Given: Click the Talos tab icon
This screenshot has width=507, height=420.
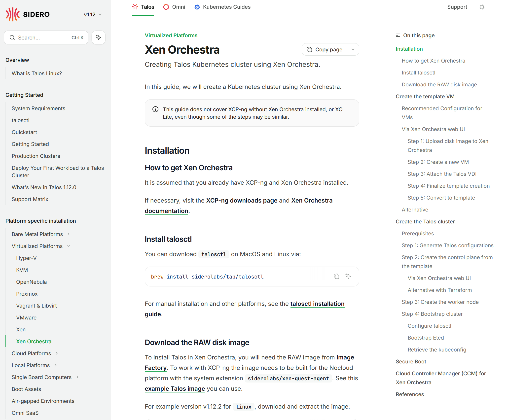Looking at the screenshot, I should 135,7.
